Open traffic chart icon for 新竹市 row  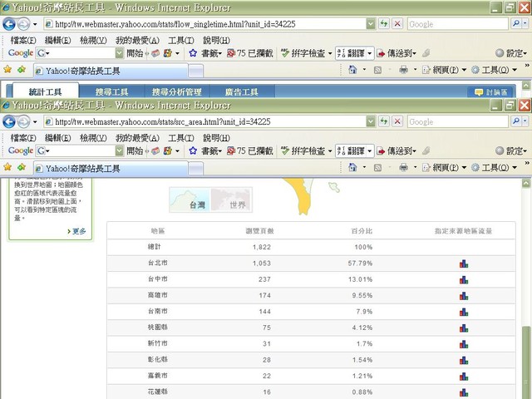click(464, 344)
